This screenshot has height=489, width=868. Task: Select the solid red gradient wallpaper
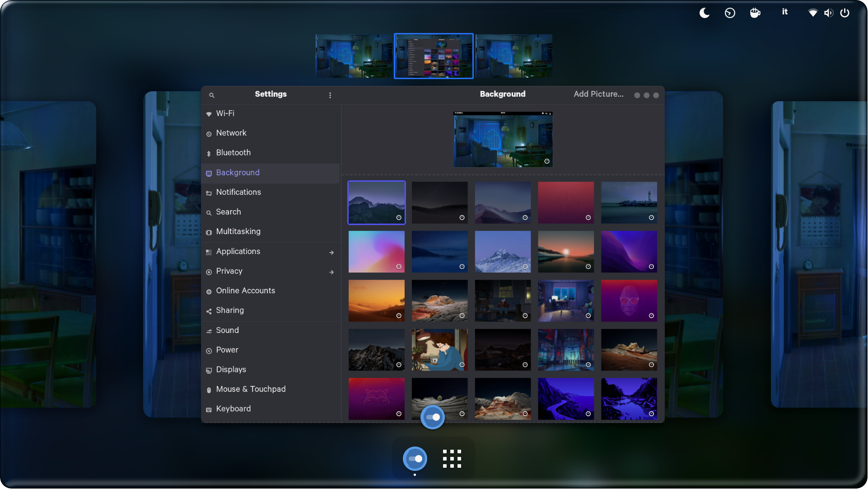point(565,202)
